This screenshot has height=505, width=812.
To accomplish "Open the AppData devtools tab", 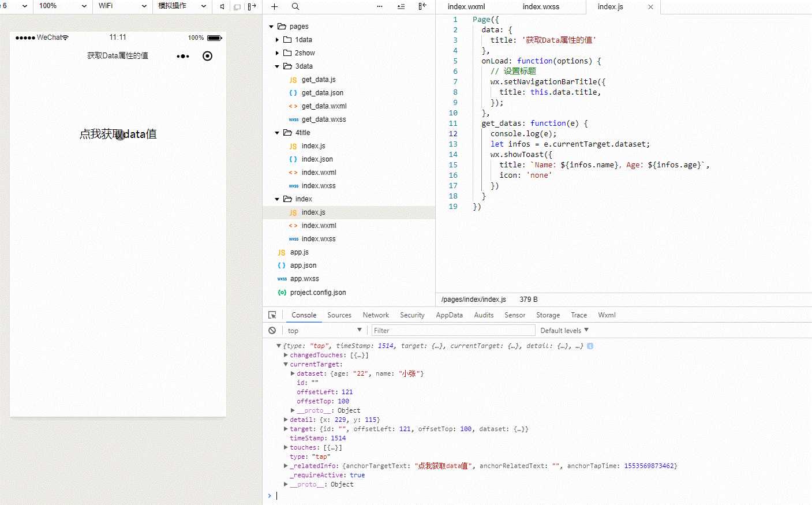I will pyautogui.click(x=449, y=315).
